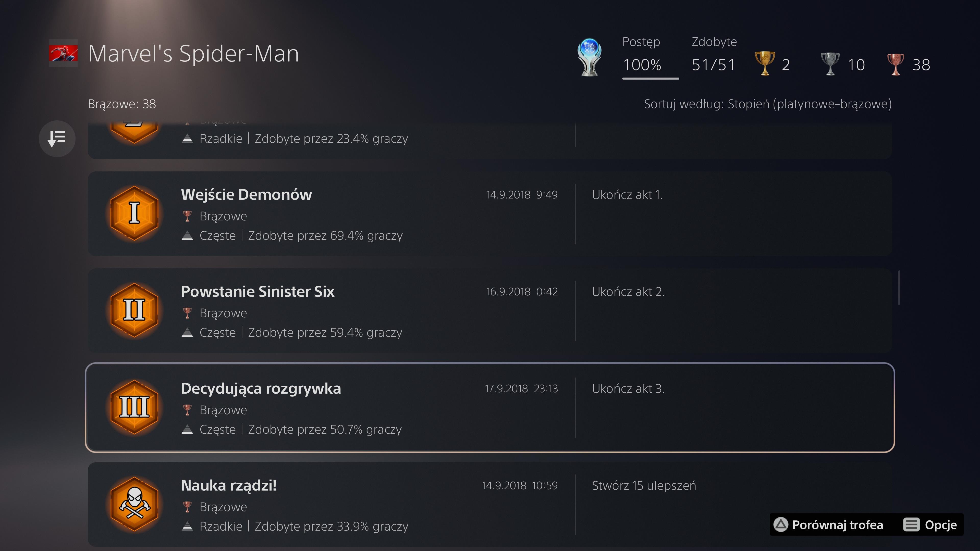Select the 'Wejście Demonów' trophy entry
This screenshot has width=980, height=551.
(x=490, y=214)
